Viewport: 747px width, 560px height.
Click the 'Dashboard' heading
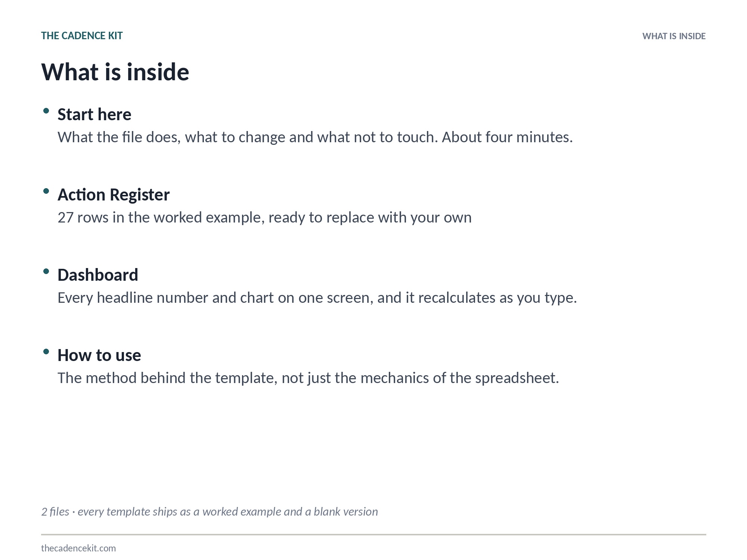tap(98, 275)
